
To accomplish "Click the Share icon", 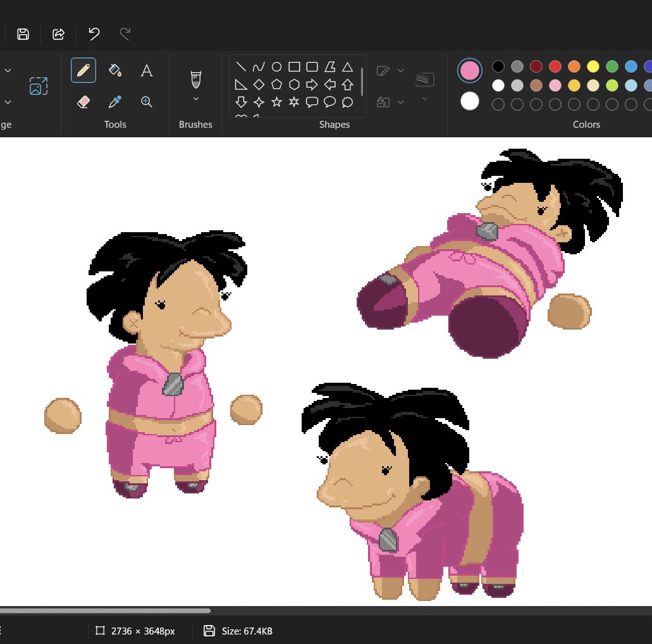I will point(58,34).
